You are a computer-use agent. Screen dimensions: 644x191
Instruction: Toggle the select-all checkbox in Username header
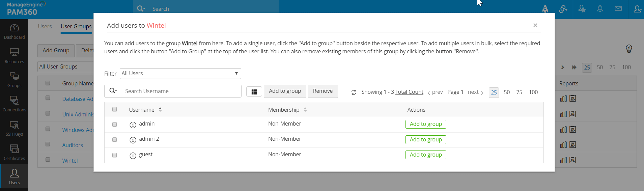pyautogui.click(x=115, y=109)
